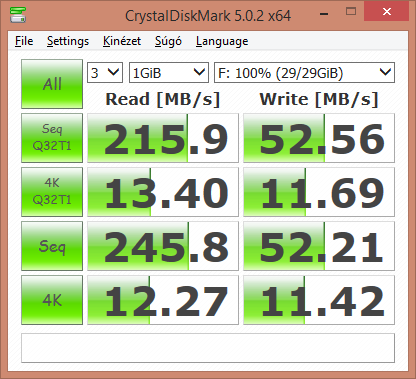Click the 4K write value 11.42

click(x=319, y=300)
